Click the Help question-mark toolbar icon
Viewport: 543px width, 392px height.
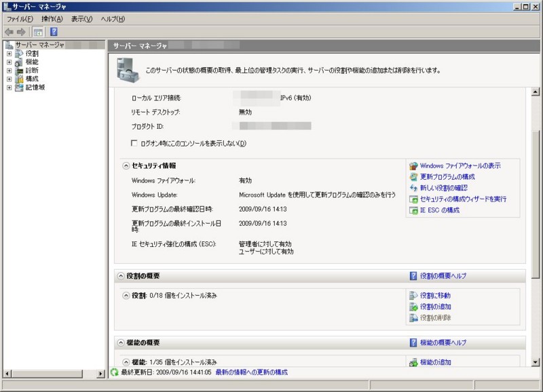coord(54,32)
